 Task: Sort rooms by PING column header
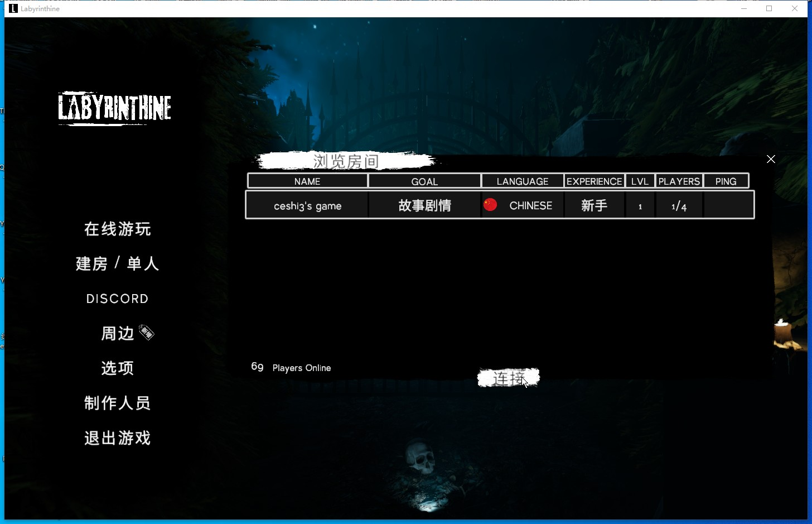726,181
